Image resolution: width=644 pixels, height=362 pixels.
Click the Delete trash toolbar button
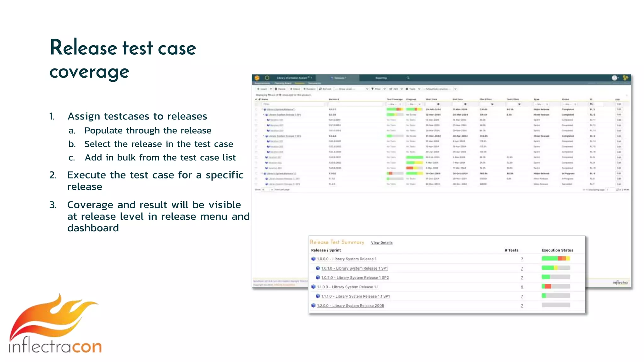280,89
